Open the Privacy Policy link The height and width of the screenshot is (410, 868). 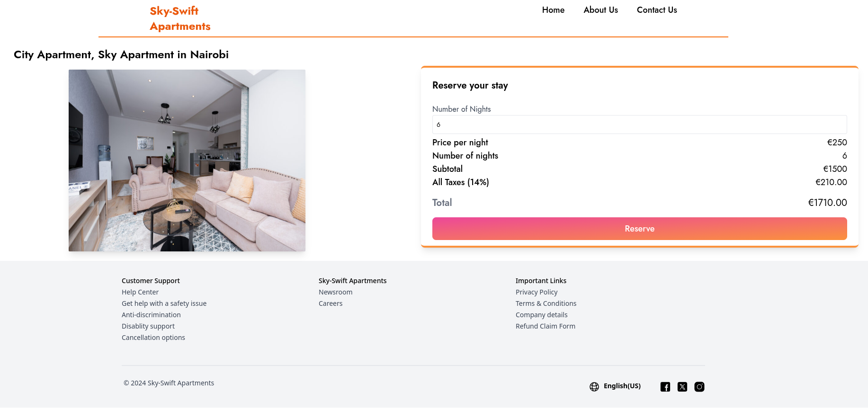click(537, 292)
